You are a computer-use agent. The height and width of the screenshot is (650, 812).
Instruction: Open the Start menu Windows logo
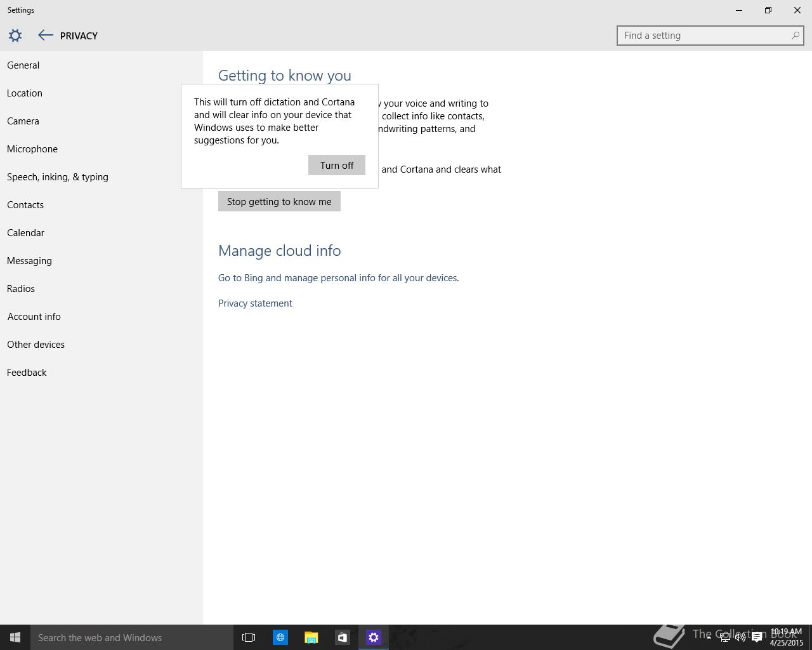tap(15, 637)
